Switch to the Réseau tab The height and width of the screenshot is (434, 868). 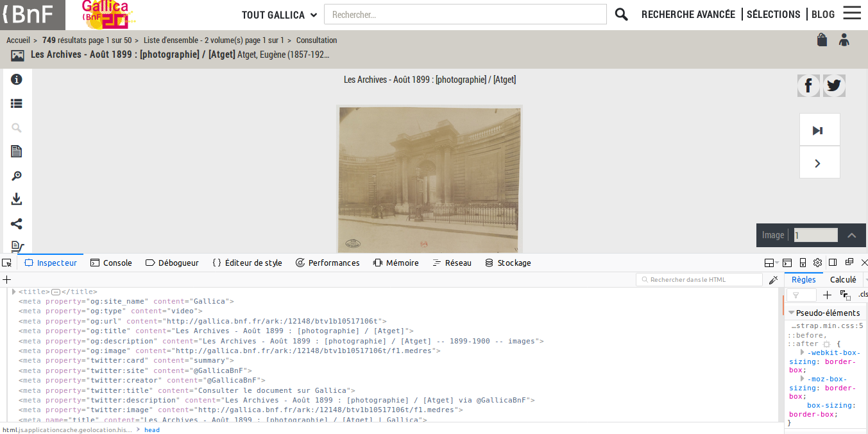452,263
